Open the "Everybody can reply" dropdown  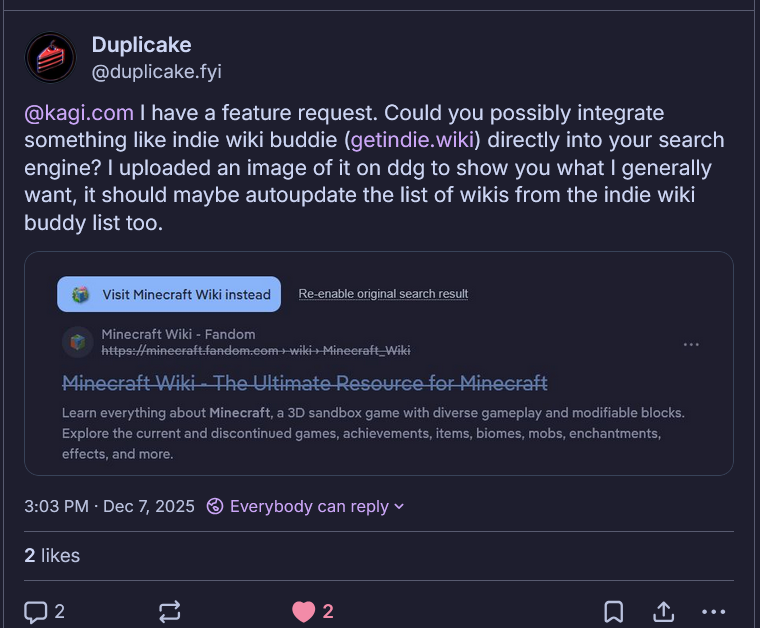(305, 506)
